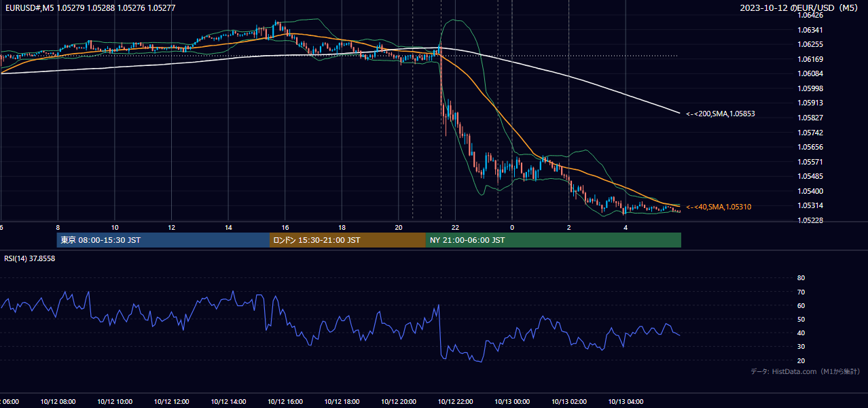Click price axis value 1.06341

pos(810,30)
